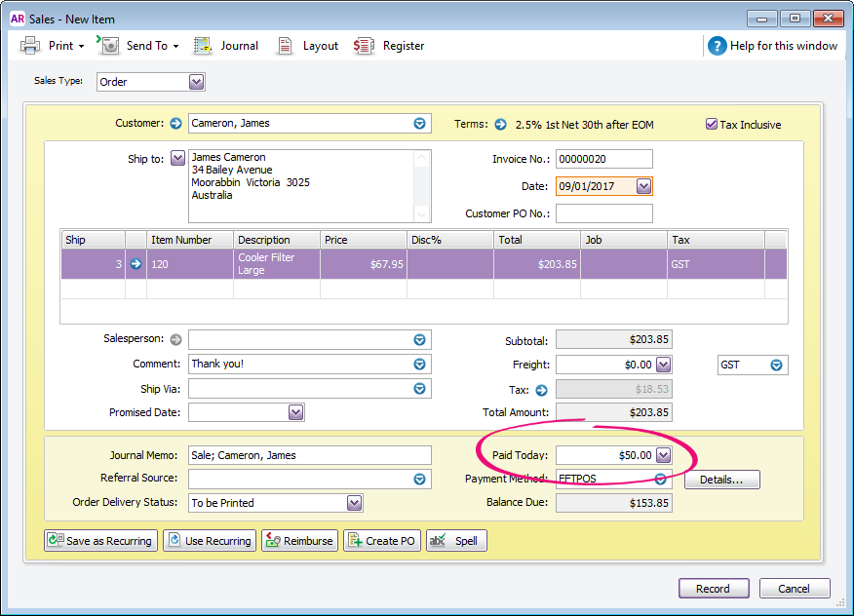
Task: Click the Customer zoom arrow icon
Action: pyautogui.click(x=175, y=124)
